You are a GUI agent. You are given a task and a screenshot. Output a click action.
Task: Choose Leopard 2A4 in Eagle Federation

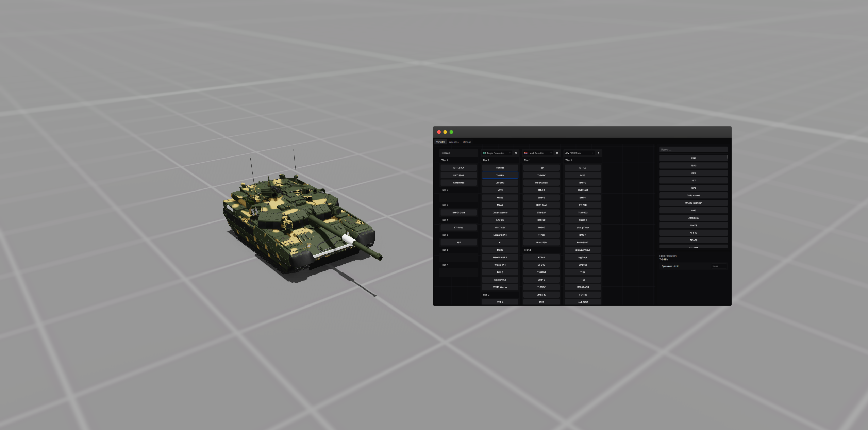(x=500, y=235)
